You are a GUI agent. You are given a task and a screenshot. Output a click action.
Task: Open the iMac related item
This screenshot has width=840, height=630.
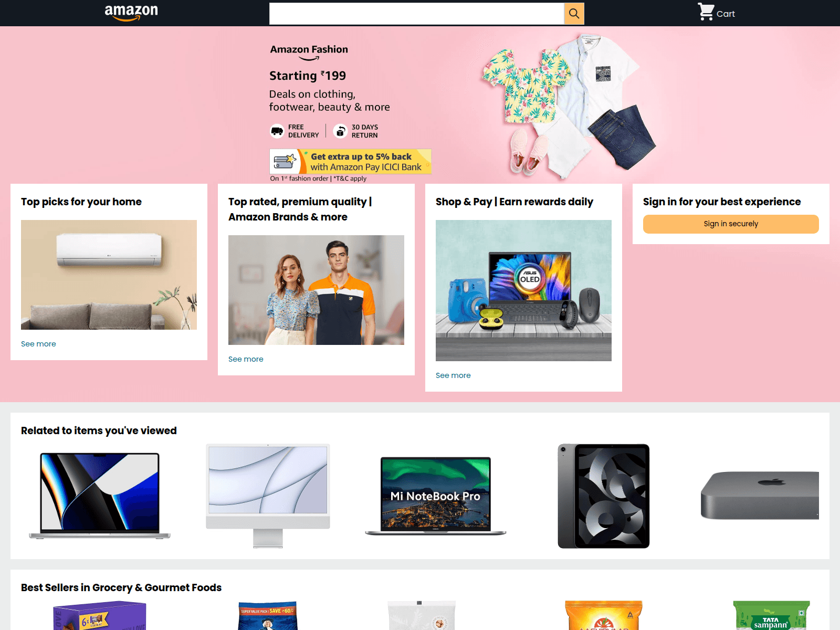268,496
